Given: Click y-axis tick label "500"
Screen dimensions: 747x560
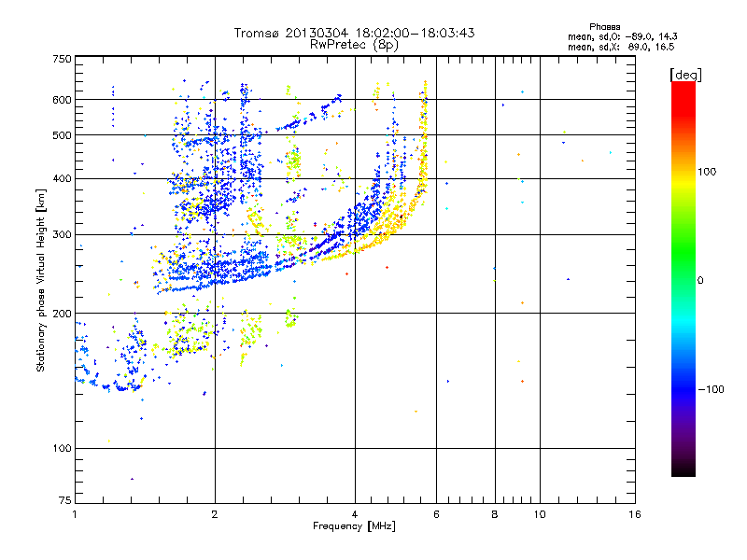Looking at the screenshot, I should (63, 135).
